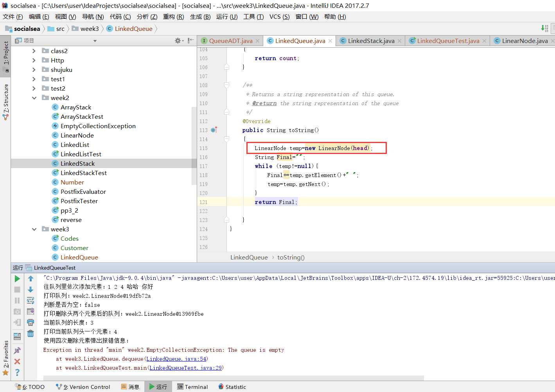Open the 编辑 (E) menu
The width and height of the screenshot is (555, 392).
click(x=39, y=16)
